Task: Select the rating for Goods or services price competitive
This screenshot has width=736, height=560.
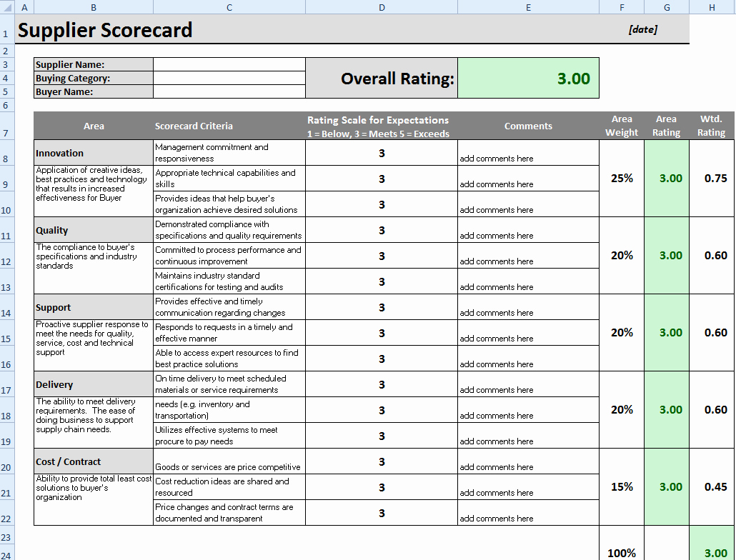Action: [x=382, y=461]
